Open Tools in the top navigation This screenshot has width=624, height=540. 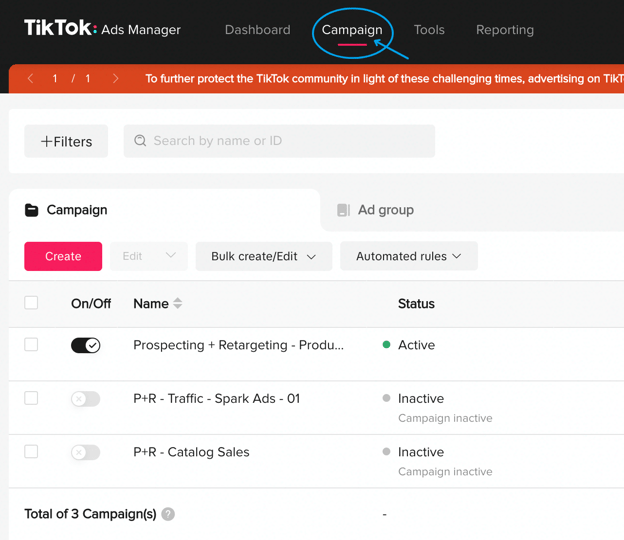pyautogui.click(x=429, y=30)
